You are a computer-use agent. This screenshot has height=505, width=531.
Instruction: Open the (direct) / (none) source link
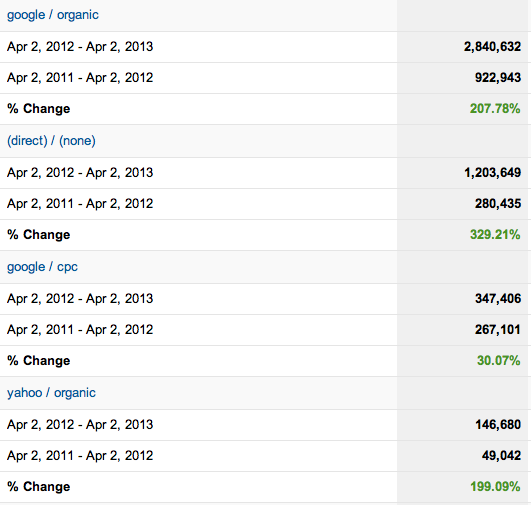(51, 141)
